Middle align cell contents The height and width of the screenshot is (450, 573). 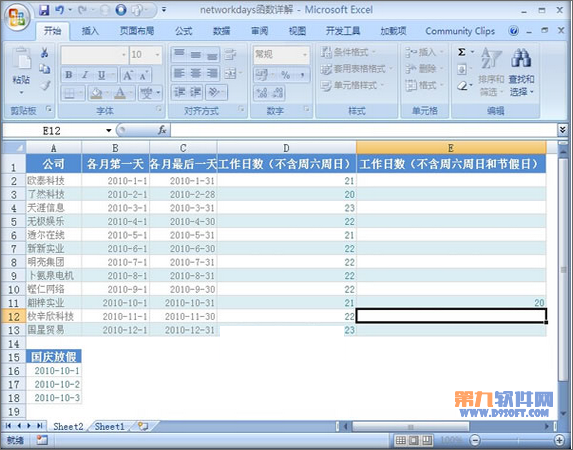pos(196,54)
